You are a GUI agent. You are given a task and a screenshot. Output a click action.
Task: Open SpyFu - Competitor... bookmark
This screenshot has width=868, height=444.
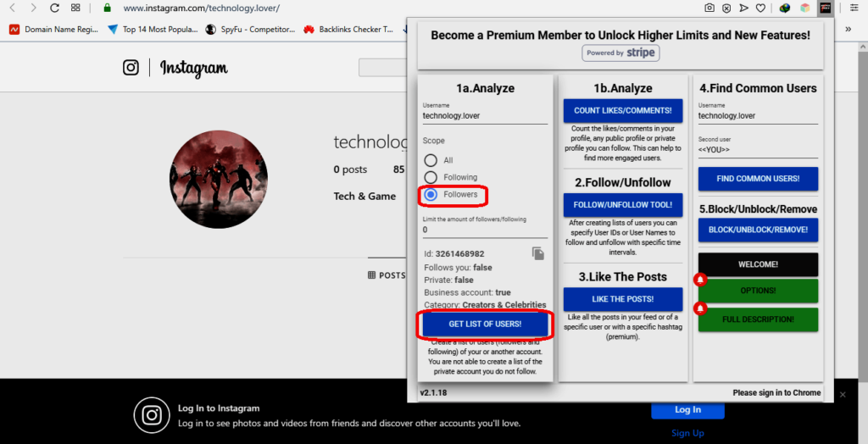pyautogui.click(x=250, y=30)
